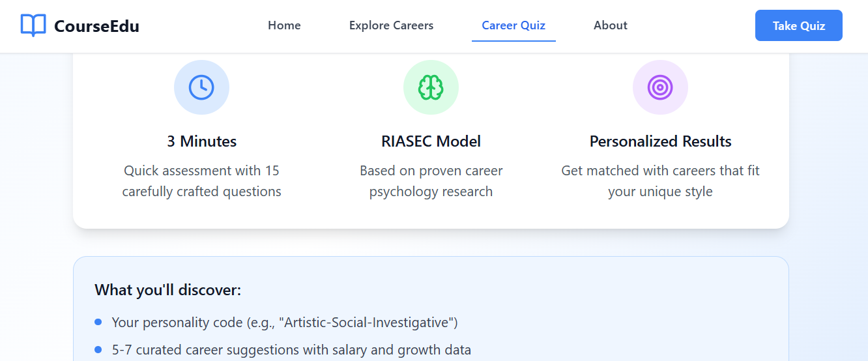
Task: Click the green brain icon
Action: 431,87
